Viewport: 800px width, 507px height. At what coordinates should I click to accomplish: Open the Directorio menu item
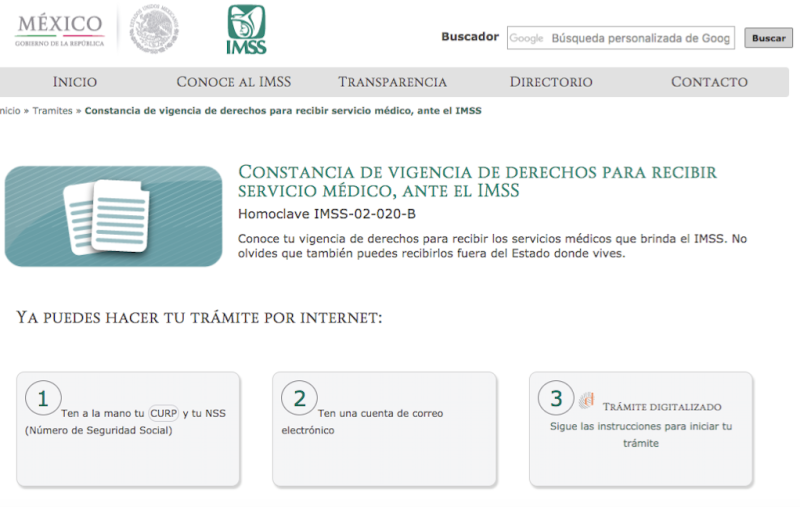tap(551, 82)
